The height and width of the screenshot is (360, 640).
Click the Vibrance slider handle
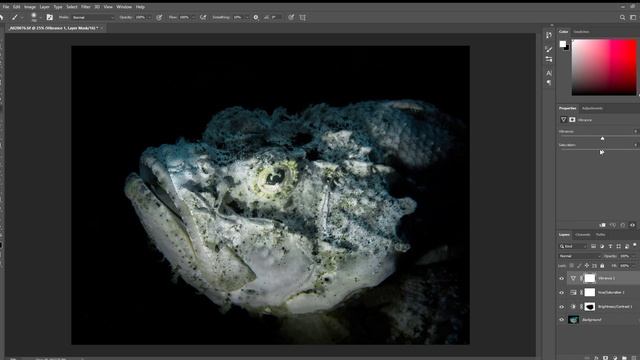602,139
